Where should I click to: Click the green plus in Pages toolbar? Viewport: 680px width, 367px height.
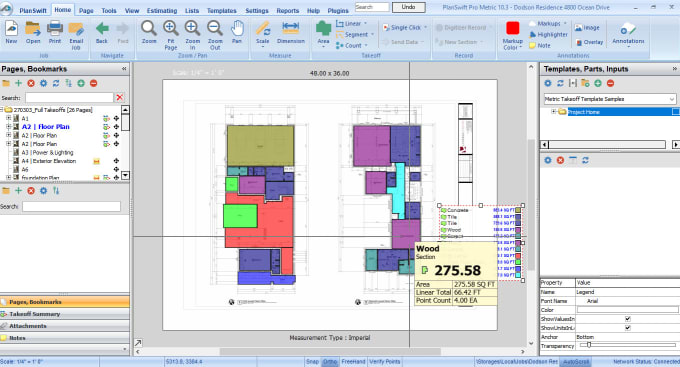tap(18, 83)
